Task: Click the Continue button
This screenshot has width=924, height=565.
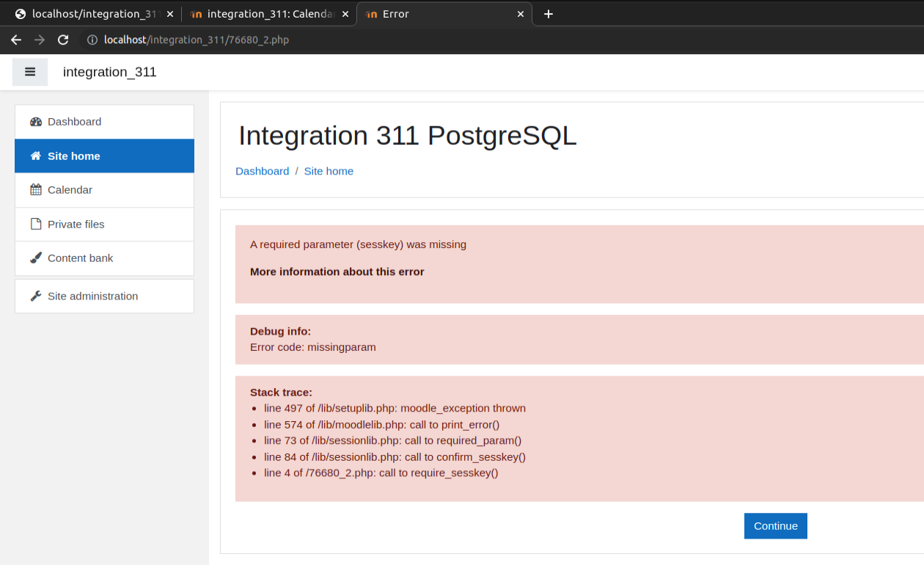Action: pos(776,526)
